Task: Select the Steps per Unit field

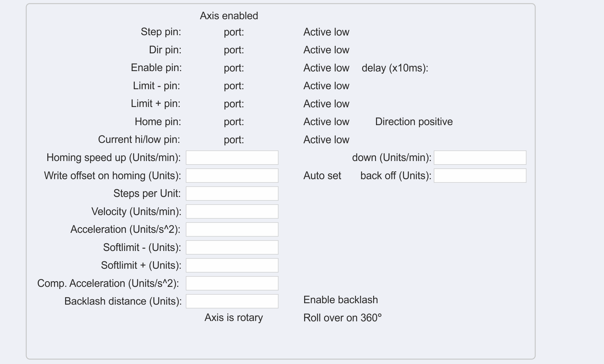Action: tap(232, 194)
